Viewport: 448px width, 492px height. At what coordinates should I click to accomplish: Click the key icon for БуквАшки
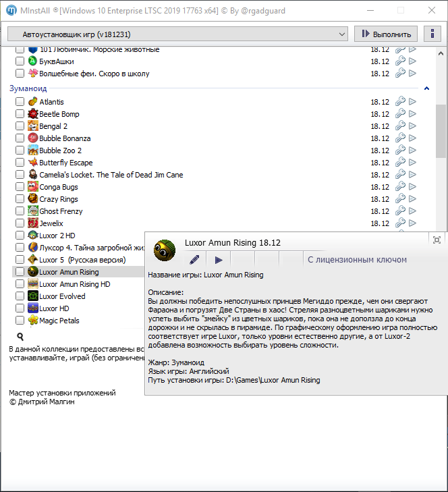400,61
